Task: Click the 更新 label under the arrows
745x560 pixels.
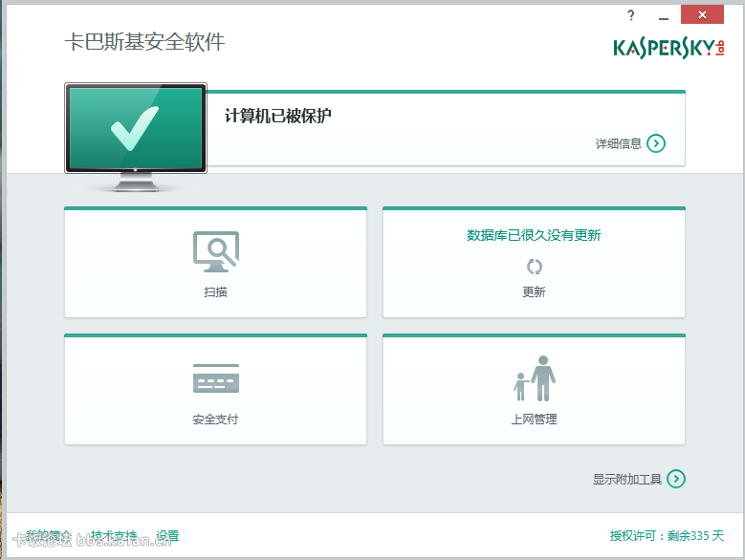Action: [x=534, y=291]
